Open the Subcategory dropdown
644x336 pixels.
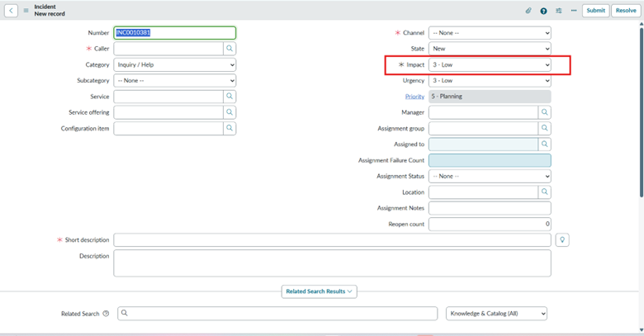coord(175,81)
